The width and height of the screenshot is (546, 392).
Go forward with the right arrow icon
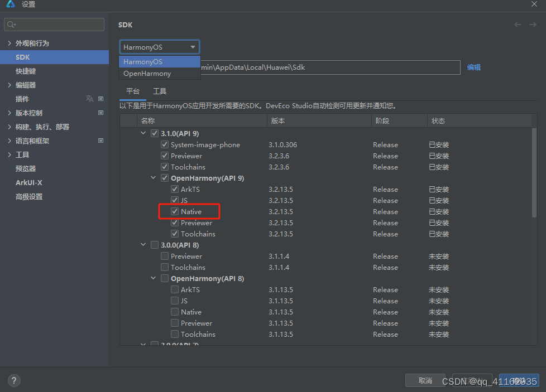tap(533, 25)
